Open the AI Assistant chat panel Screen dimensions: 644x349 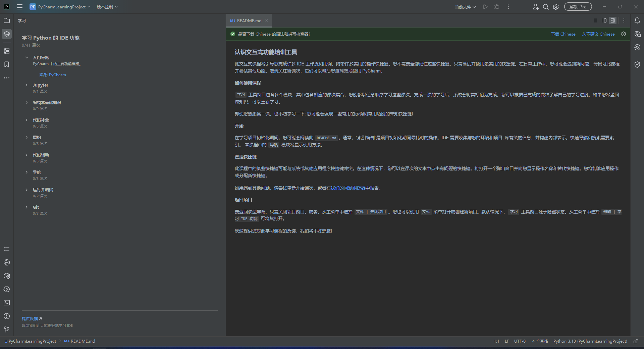coord(637,34)
